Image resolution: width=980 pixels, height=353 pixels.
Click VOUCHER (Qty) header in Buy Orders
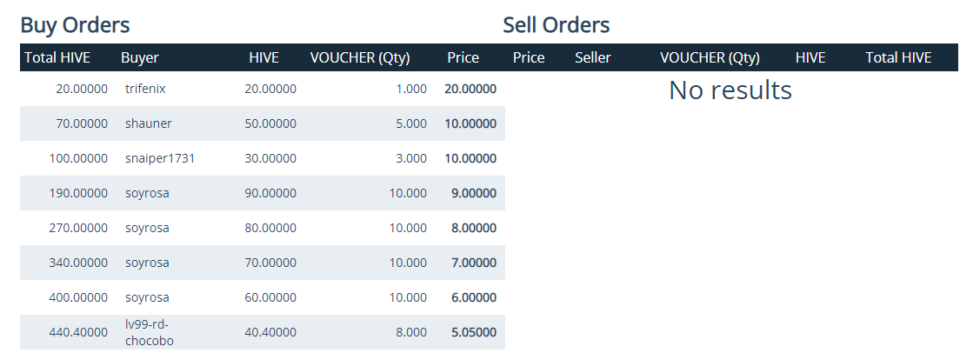(360, 57)
